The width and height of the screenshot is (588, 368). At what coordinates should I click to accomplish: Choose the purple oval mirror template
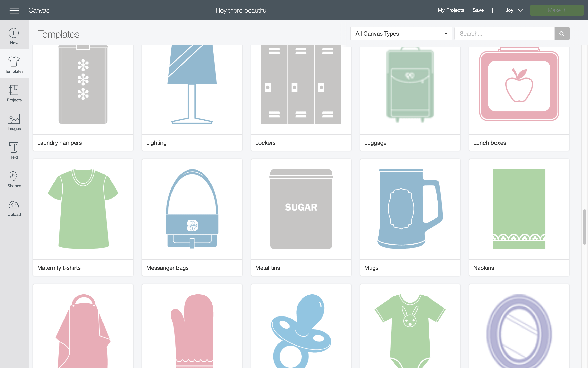519,331
